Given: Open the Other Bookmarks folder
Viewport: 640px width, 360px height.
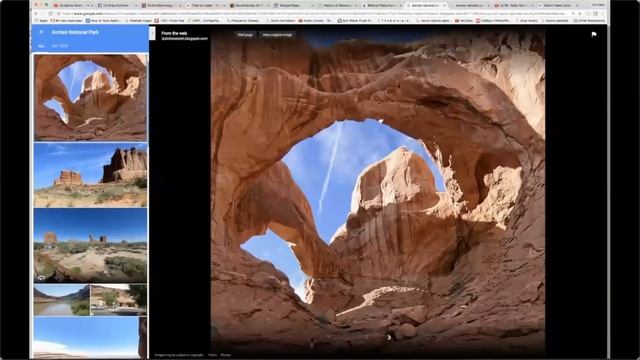Looking at the screenshot, I should (x=589, y=20).
